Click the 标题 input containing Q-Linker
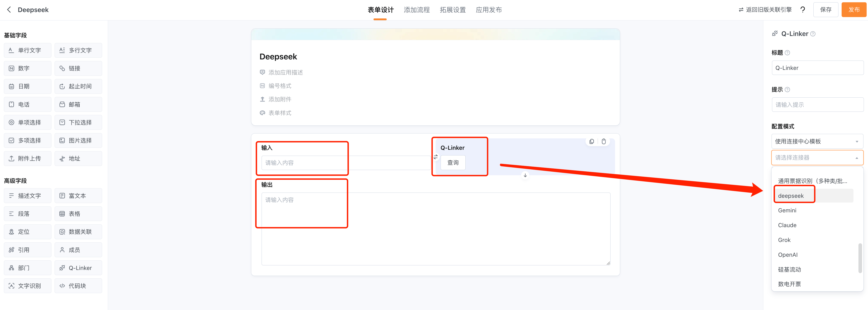868x310 pixels. [818, 68]
